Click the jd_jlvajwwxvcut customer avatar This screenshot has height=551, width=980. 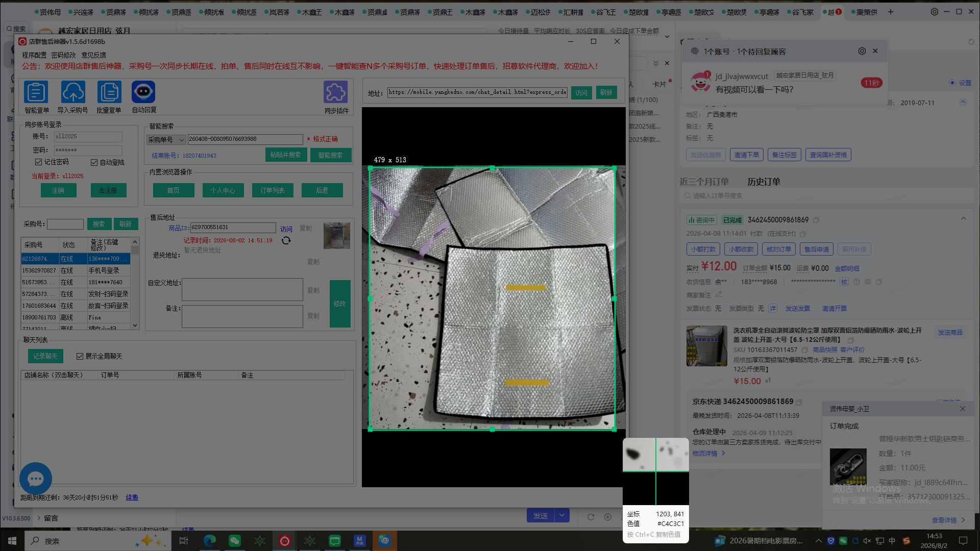[x=700, y=82]
